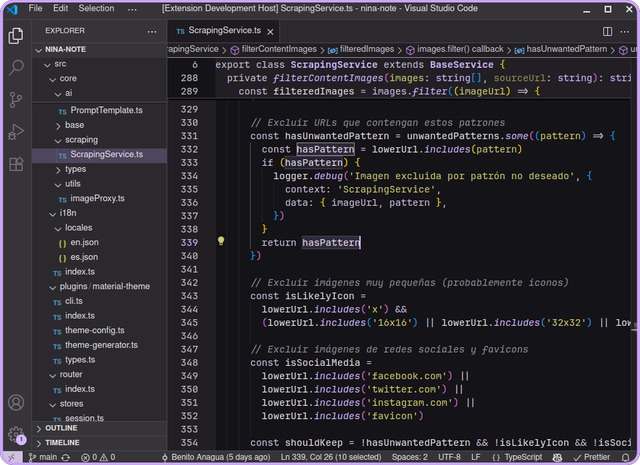Open the Extensions view icon

(x=16, y=164)
